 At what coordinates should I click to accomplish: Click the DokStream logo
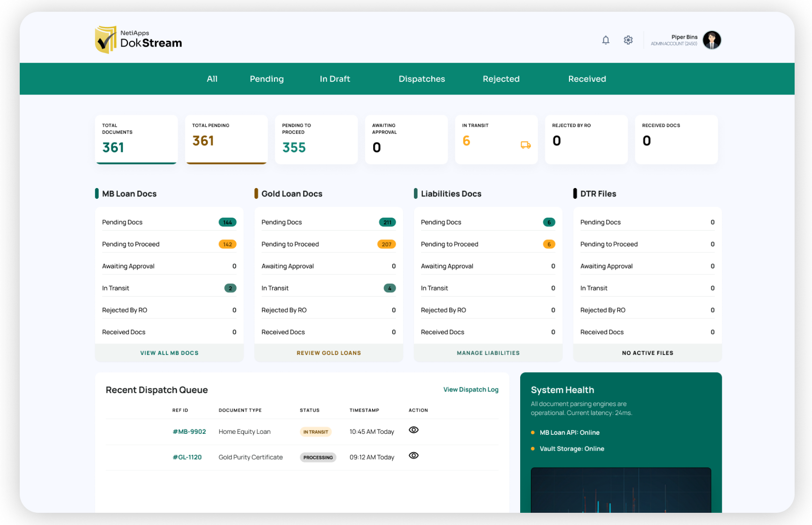[138, 40]
